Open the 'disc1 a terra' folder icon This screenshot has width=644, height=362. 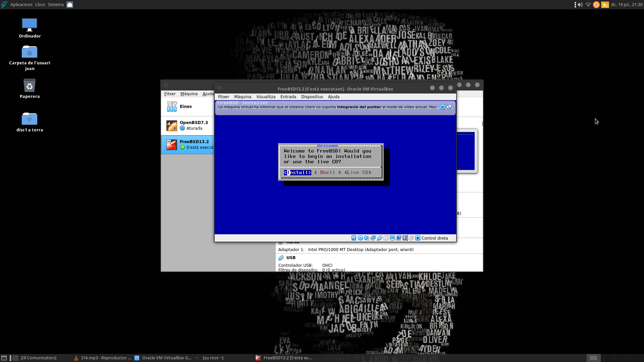point(30,122)
